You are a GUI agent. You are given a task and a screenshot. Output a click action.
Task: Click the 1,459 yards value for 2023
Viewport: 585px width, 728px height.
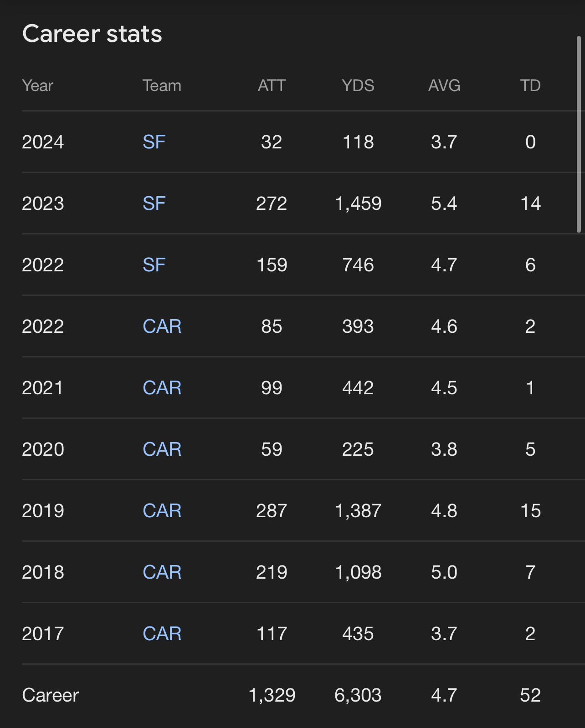click(x=358, y=204)
